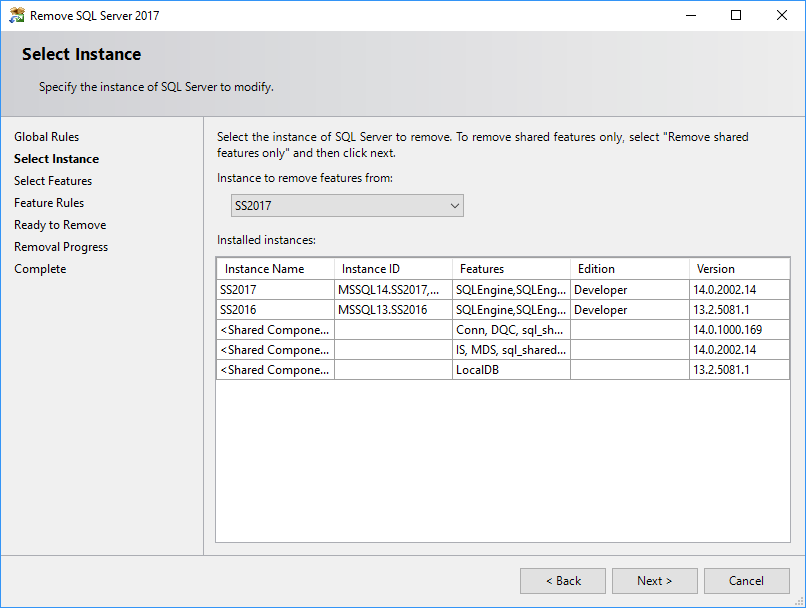Image resolution: width=806 pixels, height=608 pixels.
Task: Click the Next button
Action: pos(654,580)
